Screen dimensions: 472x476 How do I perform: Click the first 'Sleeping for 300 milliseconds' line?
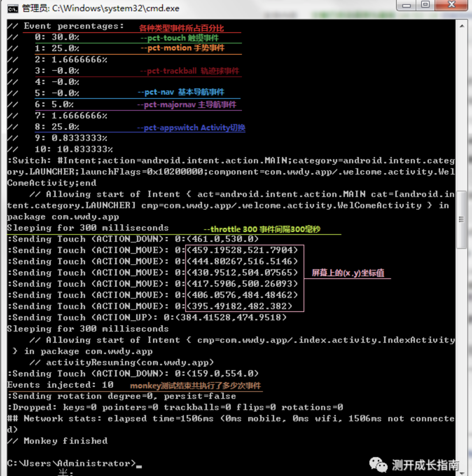(x=88, y=228)
